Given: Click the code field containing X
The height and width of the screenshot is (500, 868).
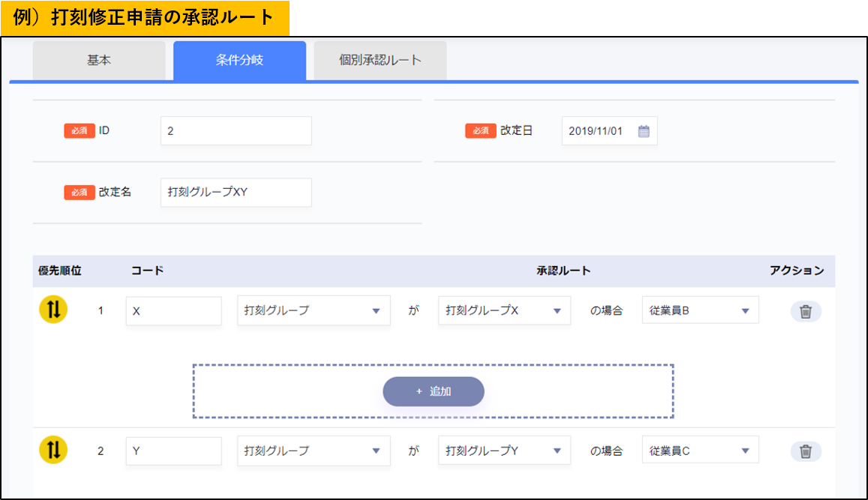Looking at the screenshot, I should pos(173,311).
